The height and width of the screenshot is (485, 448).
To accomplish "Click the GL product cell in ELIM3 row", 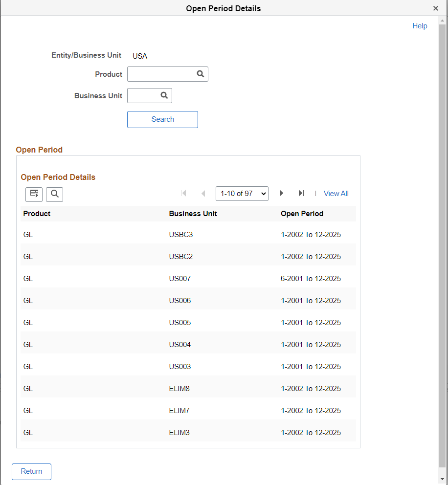I will (28, 432).
